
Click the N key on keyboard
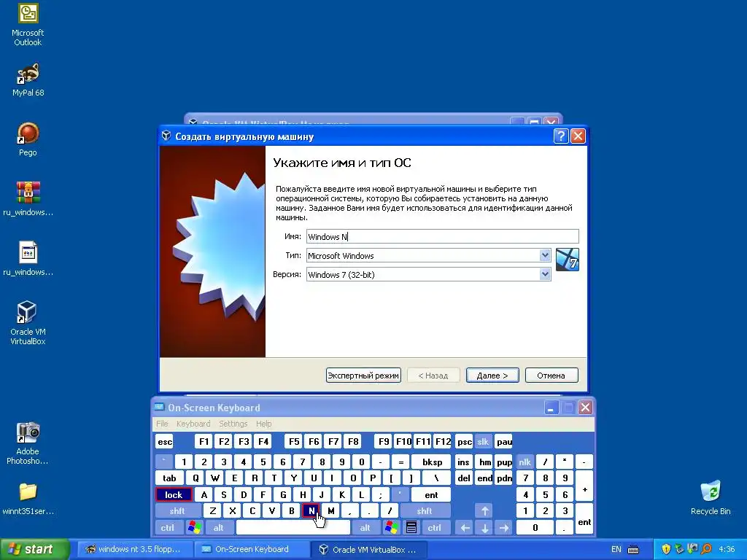click(x=311, y=511)
